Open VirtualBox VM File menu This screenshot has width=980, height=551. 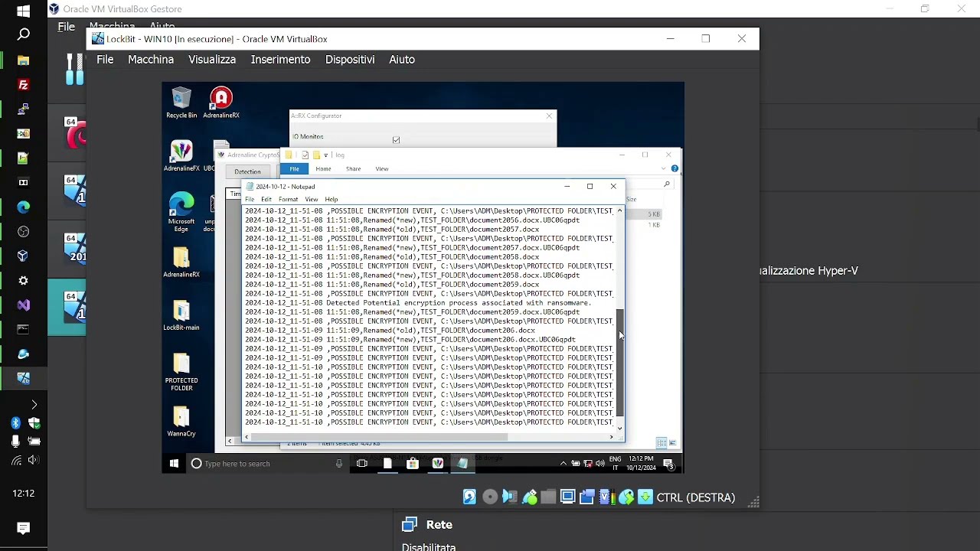click(105, 59)
